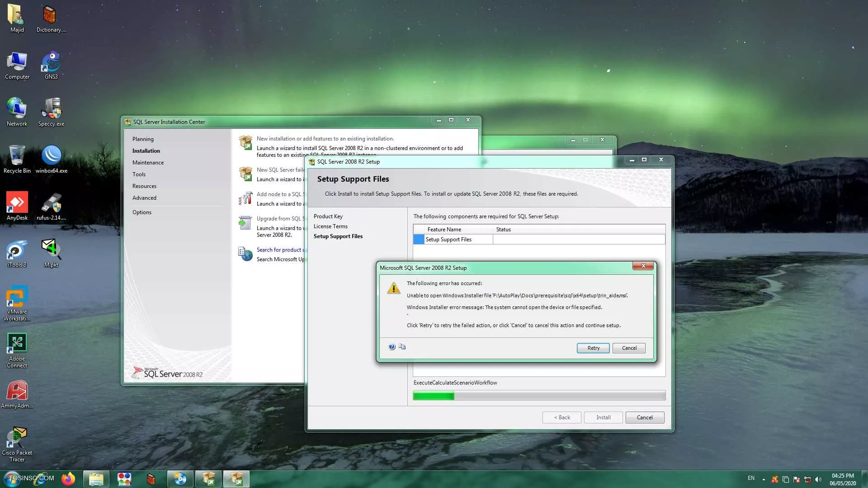Click the setup progress bar
This screenshot has height=488, width=868.
point(539,396)
